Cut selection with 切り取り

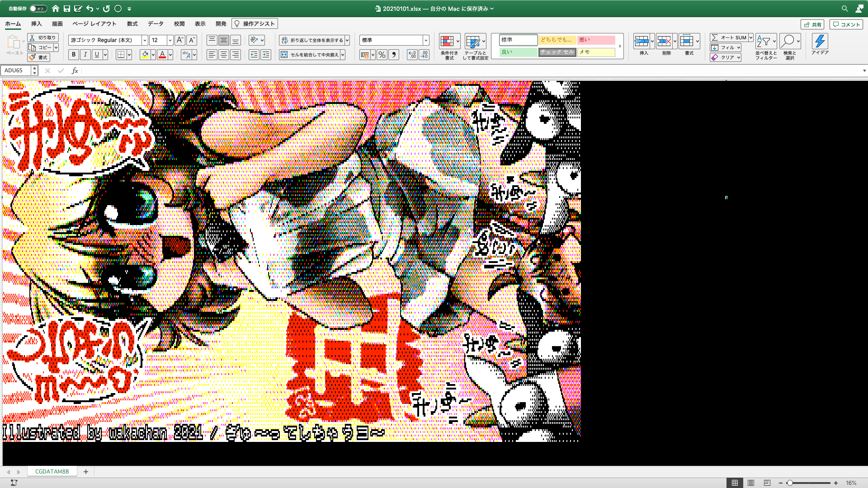pos(43,38)
